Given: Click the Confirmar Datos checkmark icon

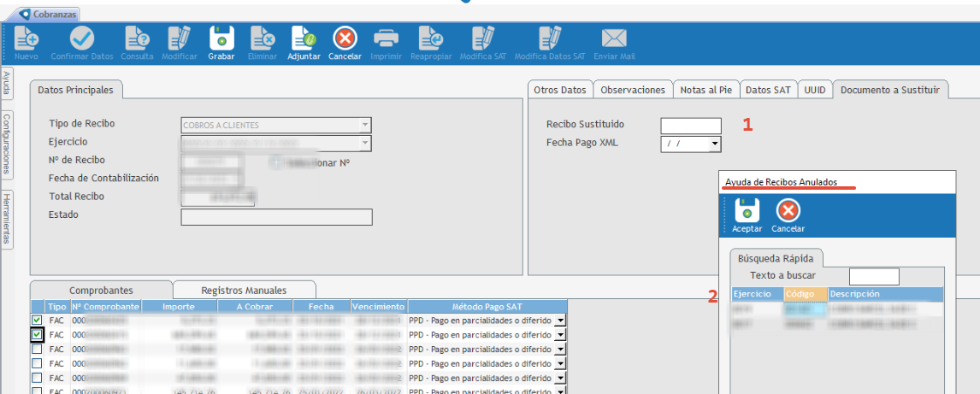Looking at the screenshot, I should click(82, 38).
